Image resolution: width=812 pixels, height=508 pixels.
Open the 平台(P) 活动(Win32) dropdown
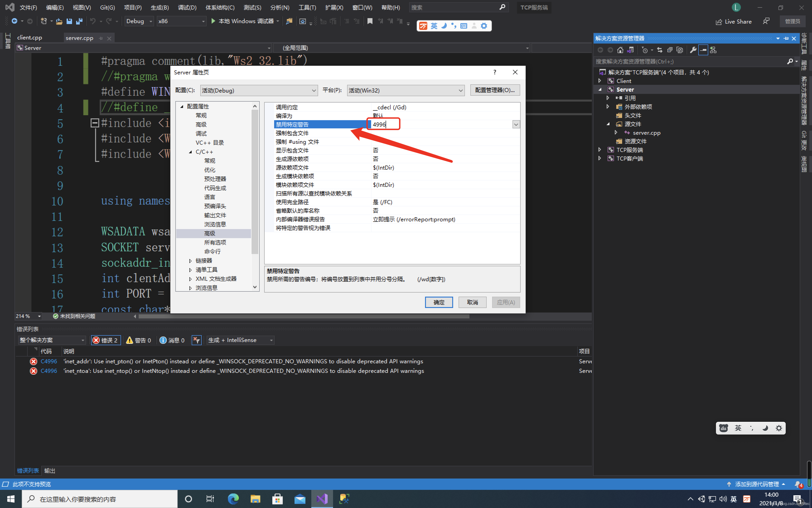point(406,90)
